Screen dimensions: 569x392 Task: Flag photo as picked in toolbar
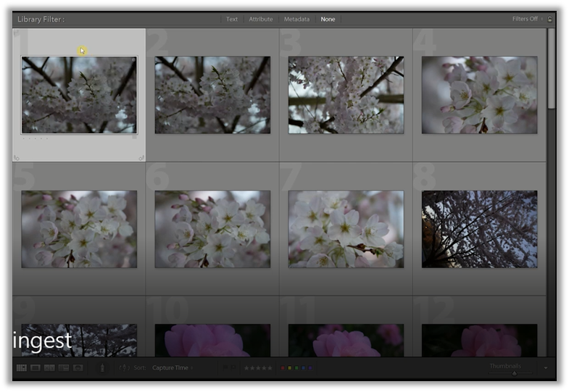pyautogui.click(x=225, y=367)
